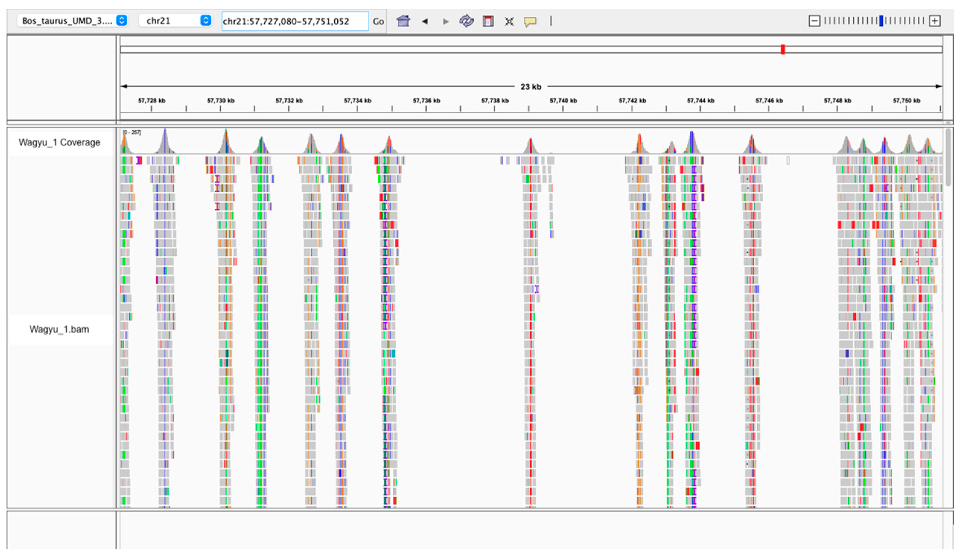Click the 23 kb span label

(531, 87)
